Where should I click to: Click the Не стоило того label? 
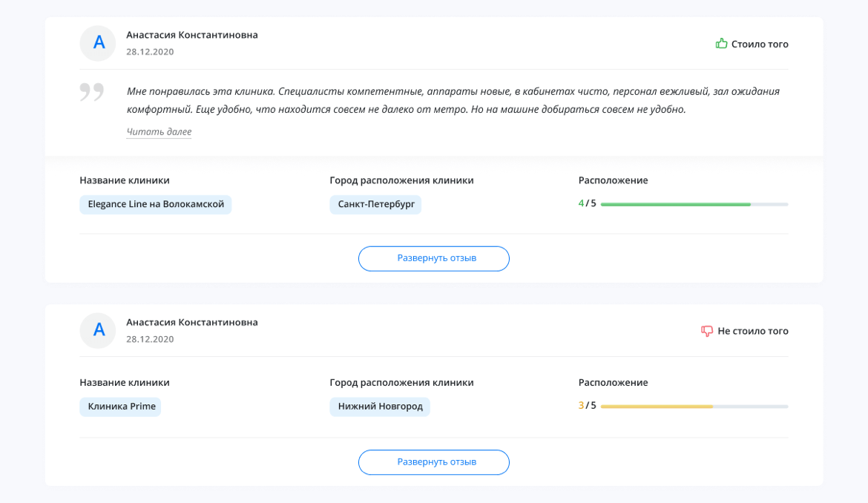pyautogui.click(x=753, y=332)
